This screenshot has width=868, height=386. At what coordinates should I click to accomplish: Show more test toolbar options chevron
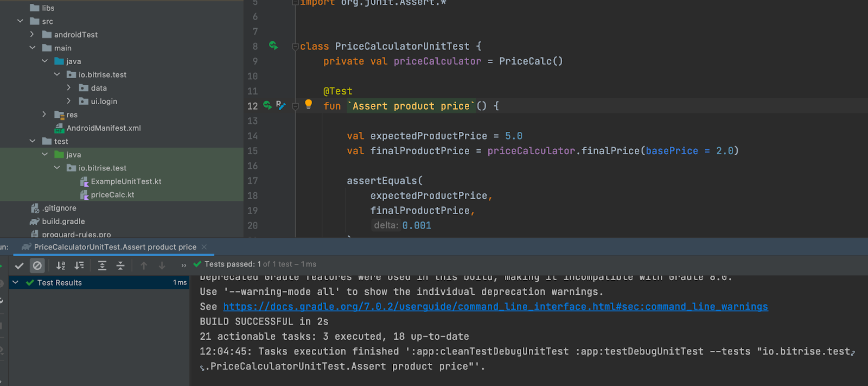pyautogui.click(x=183, y=265)
